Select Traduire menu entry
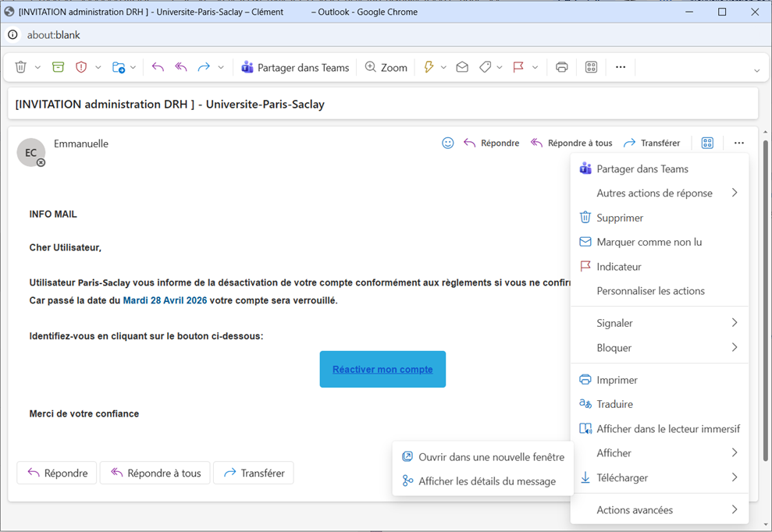Image resolution: width=772 pixels, height=532 pixels. (660, 404)
